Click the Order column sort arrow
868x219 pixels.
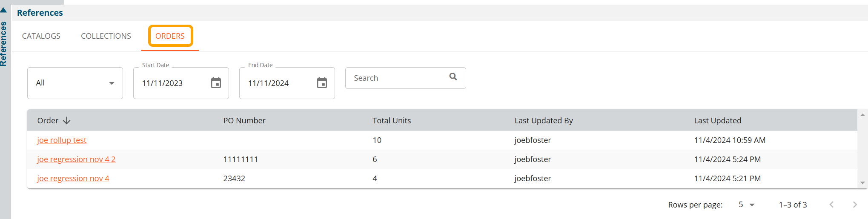point(67,121)
